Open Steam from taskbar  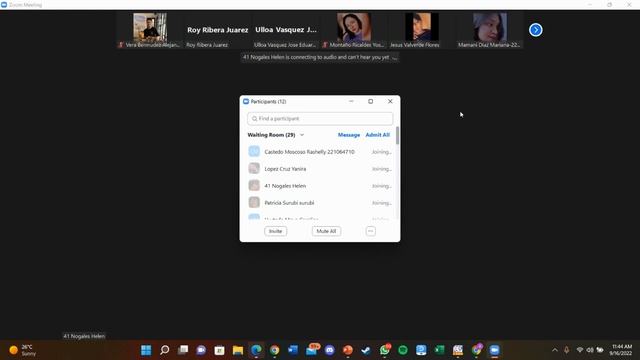pos(366,350)
